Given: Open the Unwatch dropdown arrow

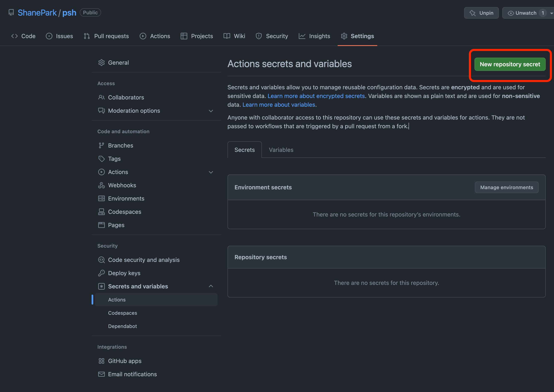Looking at the screenshot, I should [x=551, y=13].
